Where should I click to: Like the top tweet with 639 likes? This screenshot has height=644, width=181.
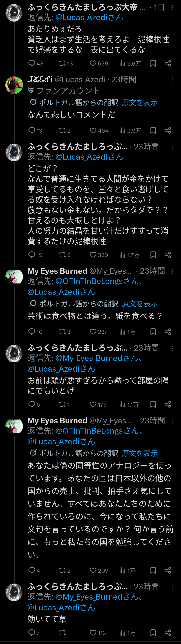coord(93,63)
